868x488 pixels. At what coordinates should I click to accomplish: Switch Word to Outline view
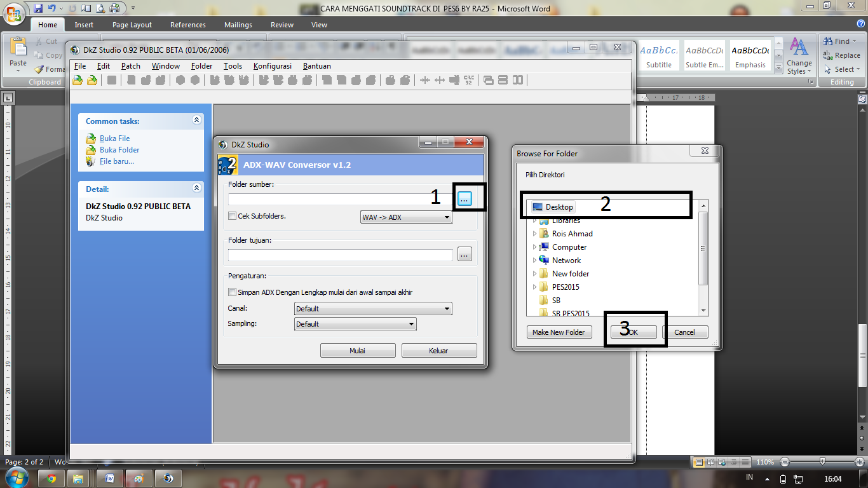tap(734, 462)
